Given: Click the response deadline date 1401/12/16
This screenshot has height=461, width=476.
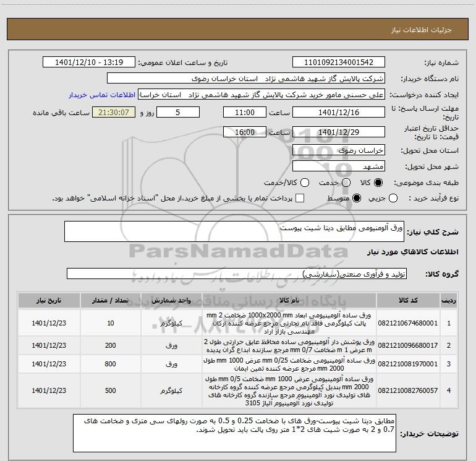Looking at the screenshot, I should [x=339, y=113].
